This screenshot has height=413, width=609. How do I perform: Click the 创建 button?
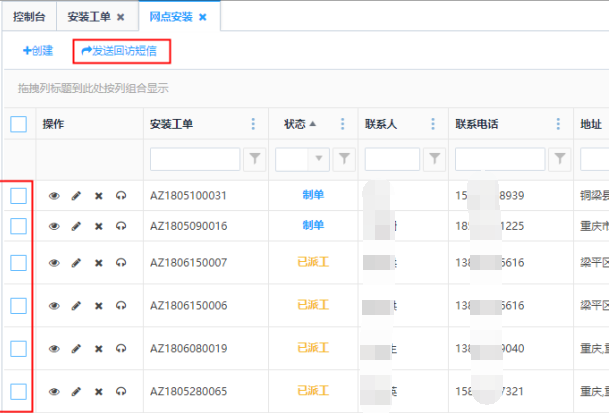pyautogui.click(x=38, y=50)
